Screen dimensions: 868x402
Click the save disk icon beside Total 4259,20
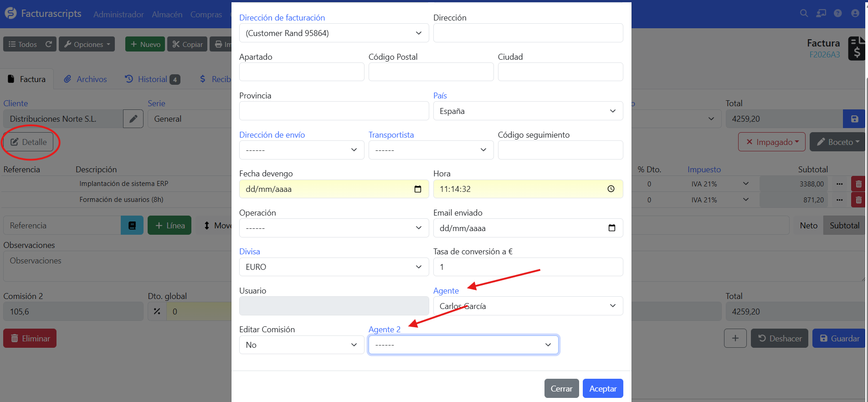click(x=854, y=119)
